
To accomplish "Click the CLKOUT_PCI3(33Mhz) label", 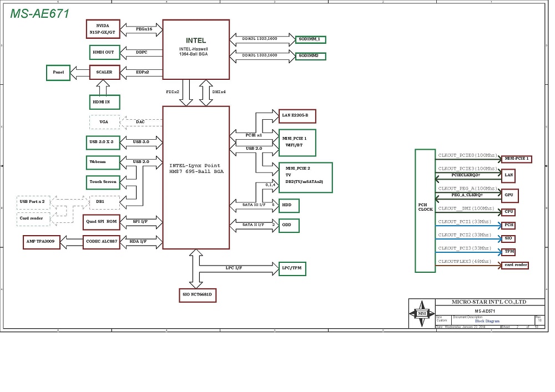I will coord(465,248).
